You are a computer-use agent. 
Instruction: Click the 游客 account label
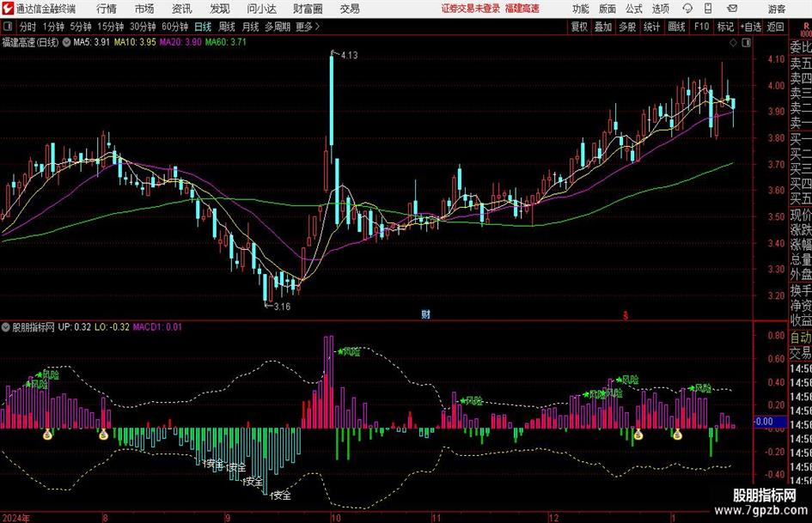click(x=776, y=9)
